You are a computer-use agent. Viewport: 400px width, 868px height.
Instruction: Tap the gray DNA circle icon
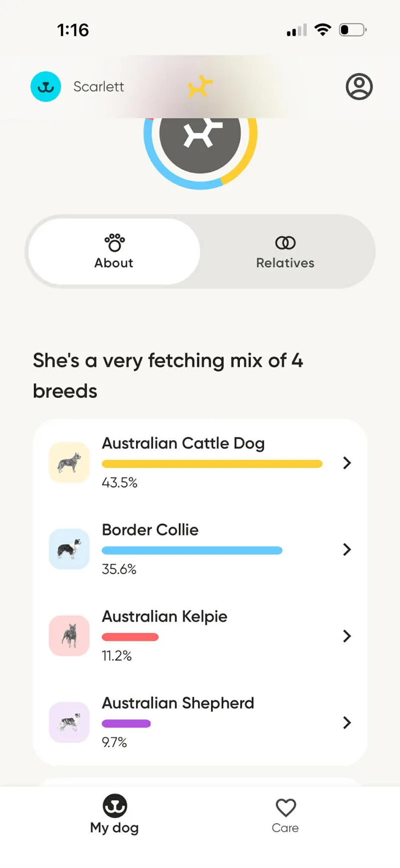(200, 134)
